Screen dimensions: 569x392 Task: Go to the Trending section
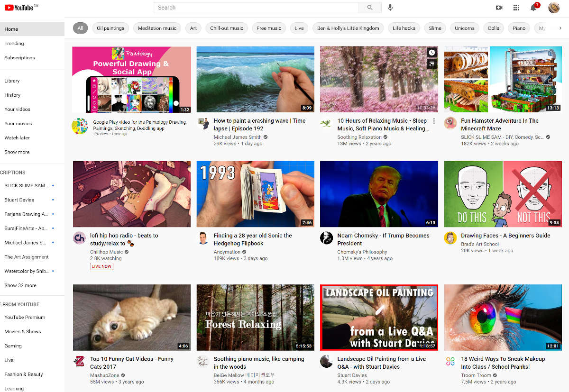[14, 43]
